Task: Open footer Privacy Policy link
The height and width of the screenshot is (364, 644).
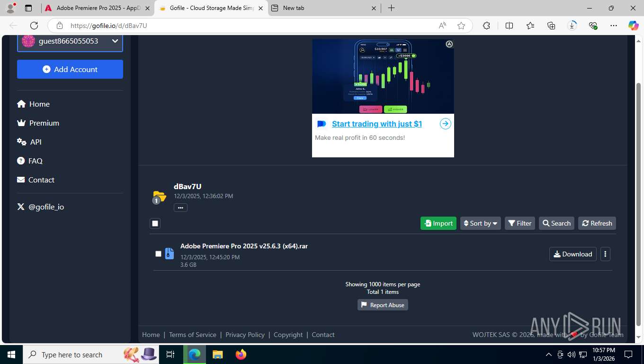Action: pyautogui.click(x=245, y=335)
